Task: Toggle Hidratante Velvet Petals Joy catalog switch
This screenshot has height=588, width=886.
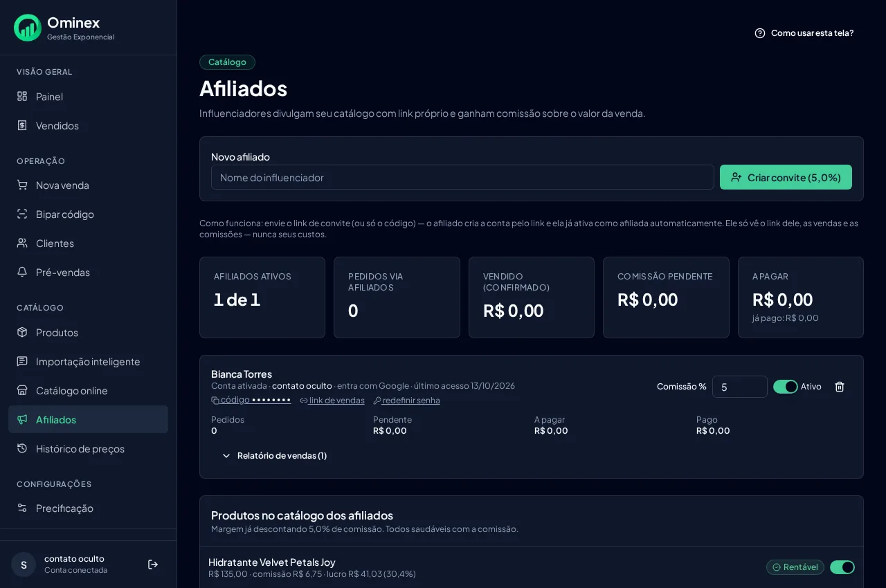Action: 842,567
